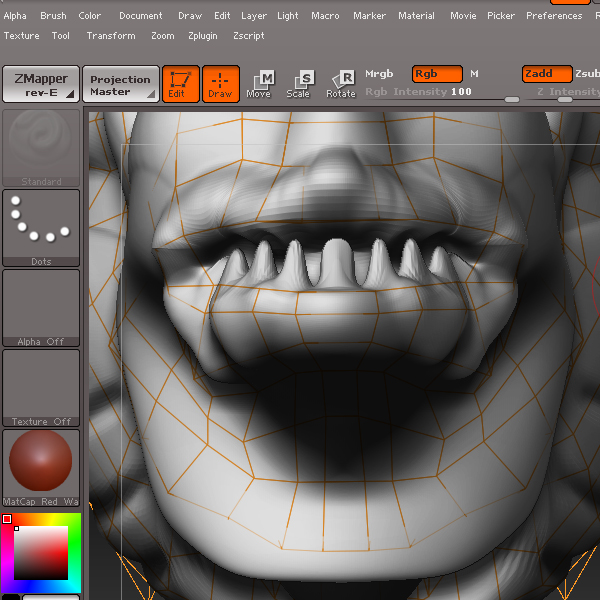Open the Preferences menu

coord(554,16)
